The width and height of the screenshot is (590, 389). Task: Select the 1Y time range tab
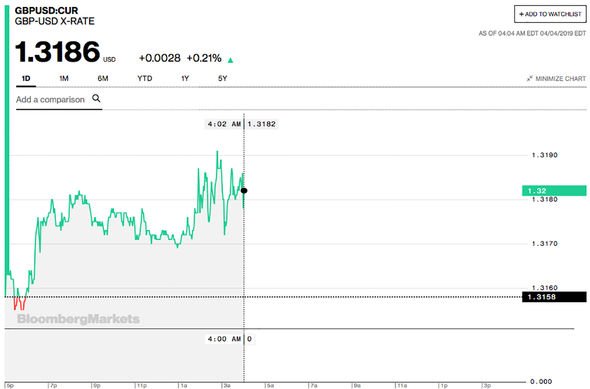[185, 78]
